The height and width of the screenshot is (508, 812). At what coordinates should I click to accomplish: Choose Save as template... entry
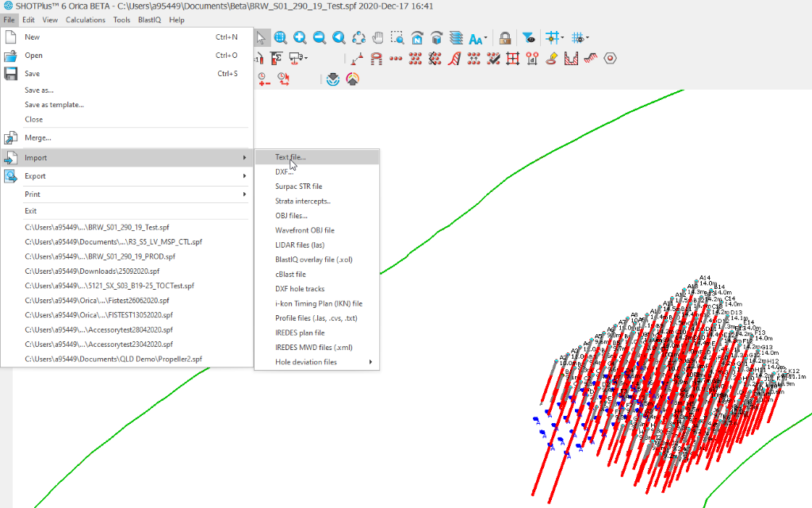pos(127,105)
